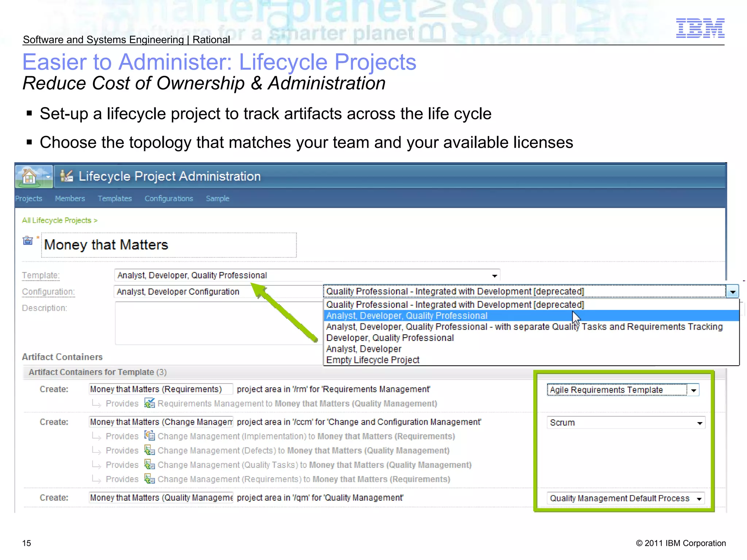The height and width of the screenshot is (560, 747).
Task: Open the Members menu
Action: pyautogui.click(x=70, y=198)
